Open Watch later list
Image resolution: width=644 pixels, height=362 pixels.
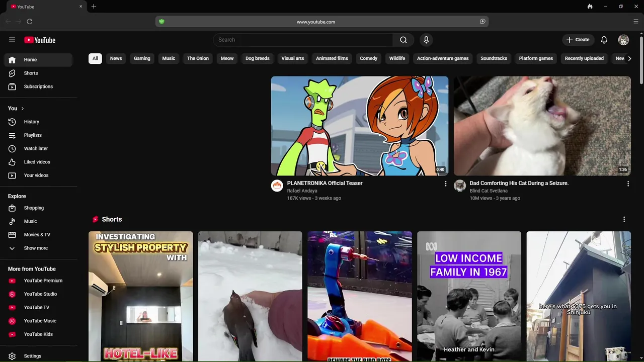click(38, 148)
